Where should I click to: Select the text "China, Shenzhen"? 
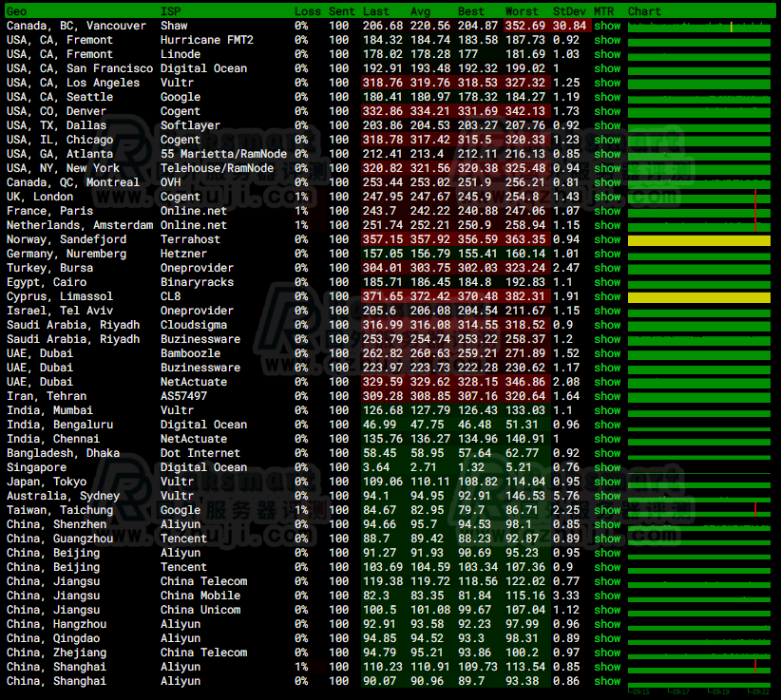56,524
